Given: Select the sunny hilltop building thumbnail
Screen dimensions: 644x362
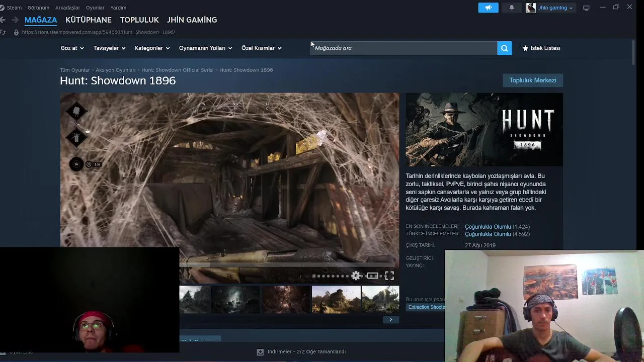Looking at the screenshot, I should [336, 300].
